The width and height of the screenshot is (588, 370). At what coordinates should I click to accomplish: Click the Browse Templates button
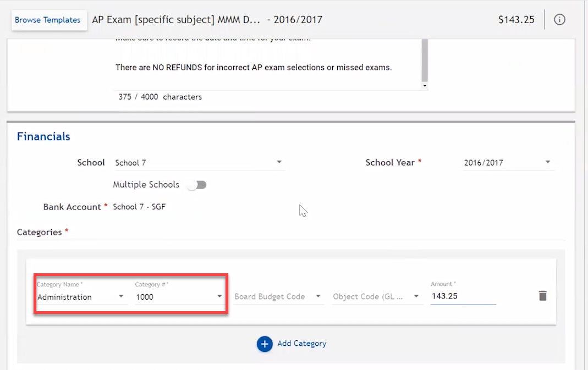coord(48,20)
